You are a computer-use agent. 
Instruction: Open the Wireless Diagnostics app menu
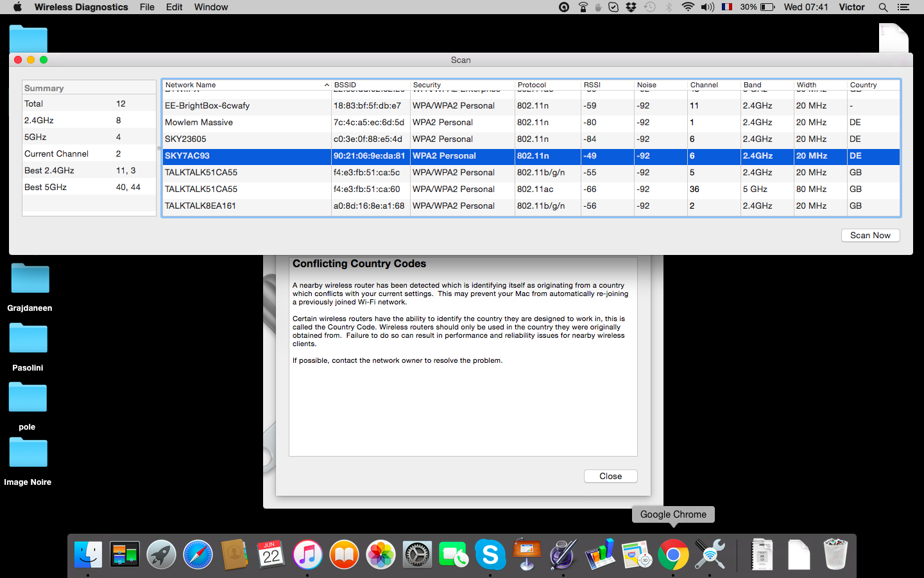click(x=81, y=7)
